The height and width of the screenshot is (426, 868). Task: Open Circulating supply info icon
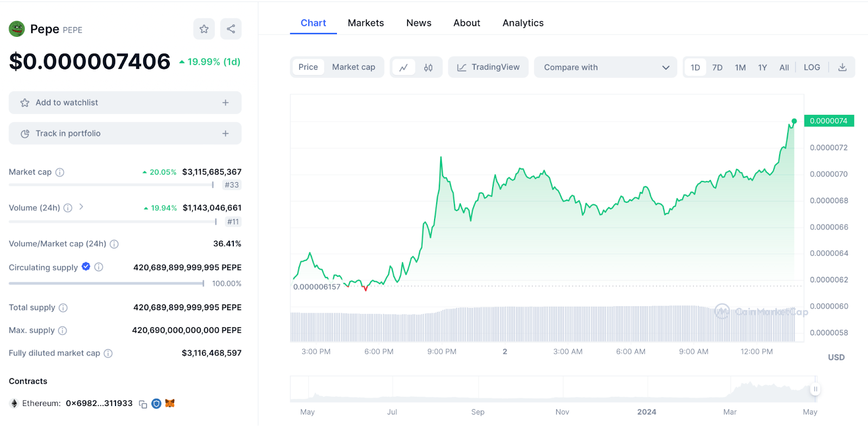(99, 267)
